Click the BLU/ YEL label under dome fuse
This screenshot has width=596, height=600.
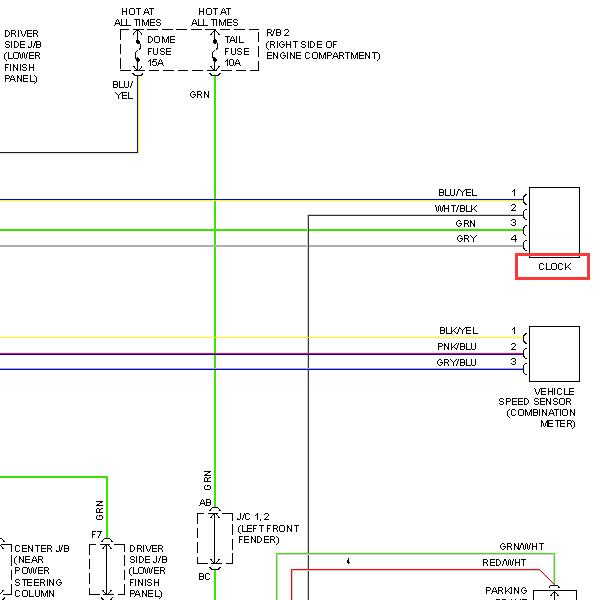[123, 90]
